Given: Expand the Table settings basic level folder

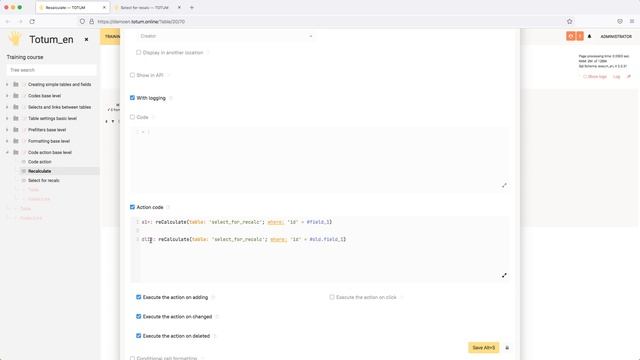Looking at the screenshot, I should pyautogui.click(x=7, y=118).
